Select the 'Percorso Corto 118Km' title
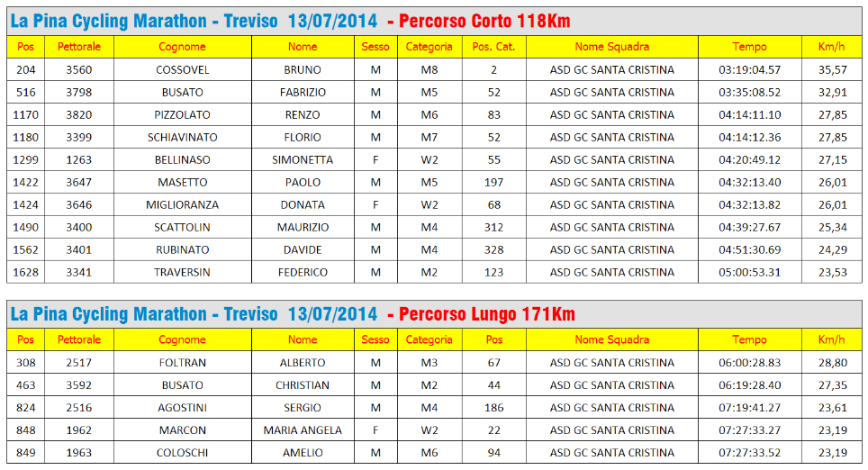 point(484,21)
